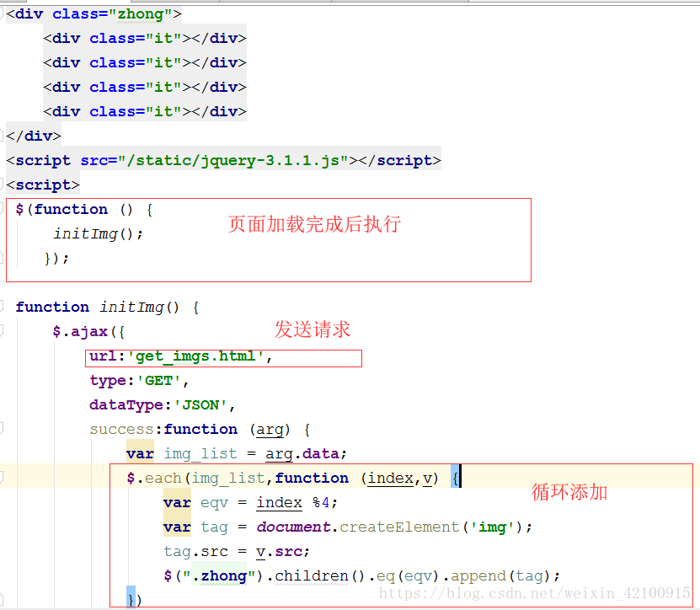Screen dimensions: 700x610
Task: Click the "index" parameter in the each callback
Action: [390, 479]
